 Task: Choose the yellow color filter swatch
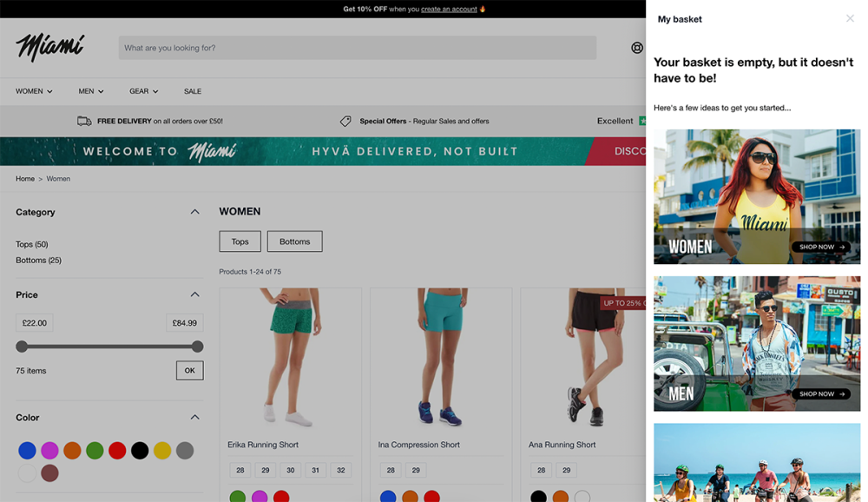tap(162, 450)
